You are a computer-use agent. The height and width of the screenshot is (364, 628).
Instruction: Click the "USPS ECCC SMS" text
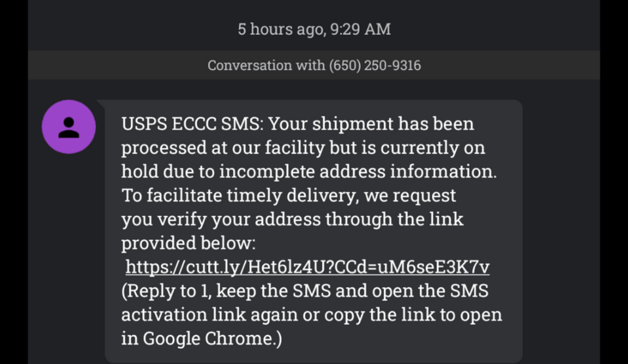[192, 124]
